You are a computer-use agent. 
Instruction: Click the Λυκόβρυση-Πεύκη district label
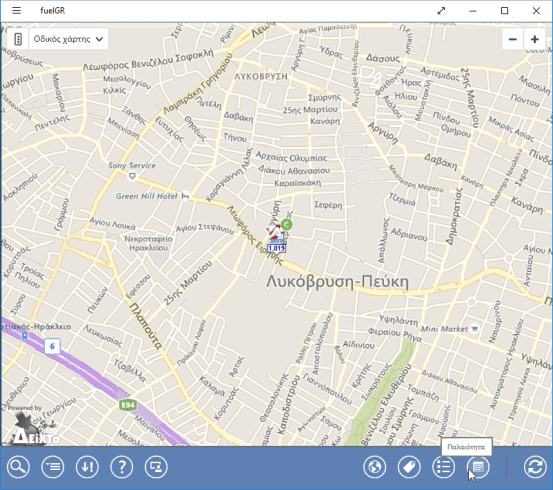coord(338,282)
